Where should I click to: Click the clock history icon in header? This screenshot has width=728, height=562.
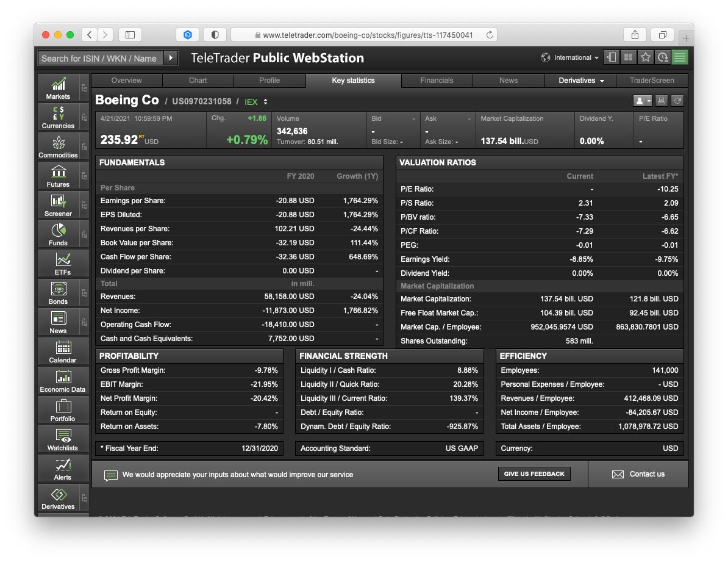[x=663, y=57]
